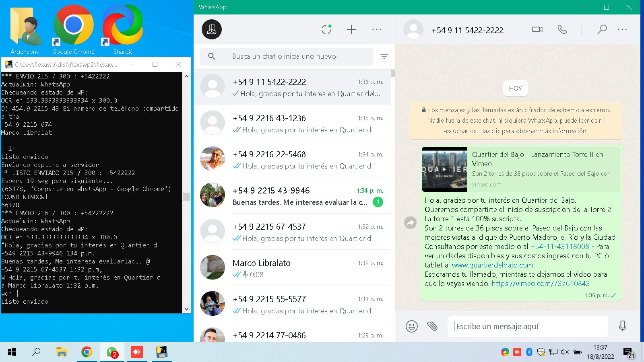Search within the open conversation
Image resolution: width=644 pixels, height=362 pixels.
(x=602, y=29)
